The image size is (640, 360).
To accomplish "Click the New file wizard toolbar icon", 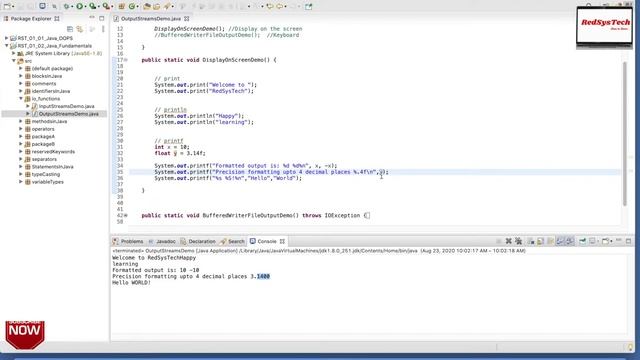I will coord(7,6).
